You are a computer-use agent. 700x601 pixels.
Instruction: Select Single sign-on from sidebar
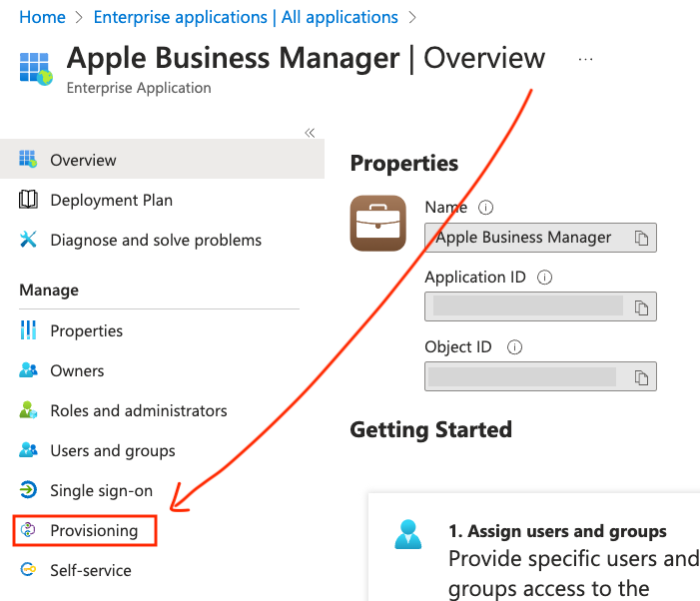tap(101, 490)
